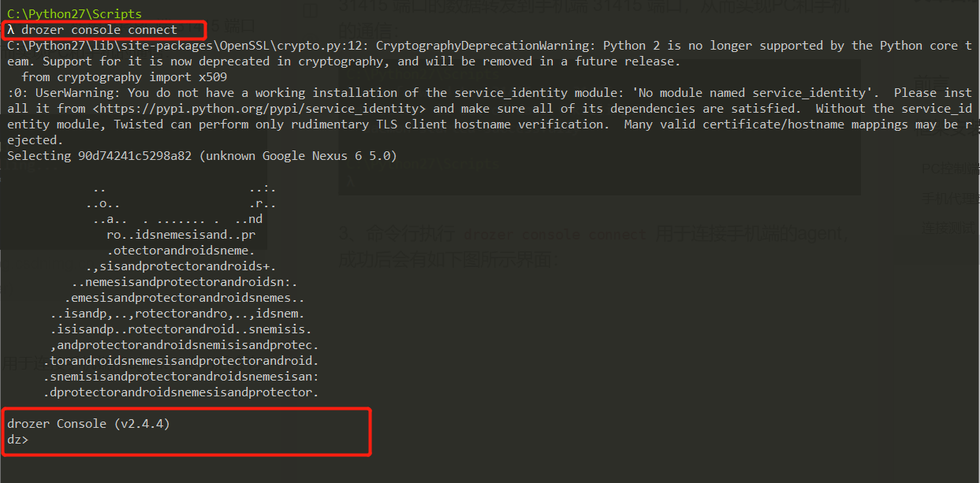This screenshot has width=980, height=483.
Task: Click the red box around the dz> prompt
Action: click(187, 431)
